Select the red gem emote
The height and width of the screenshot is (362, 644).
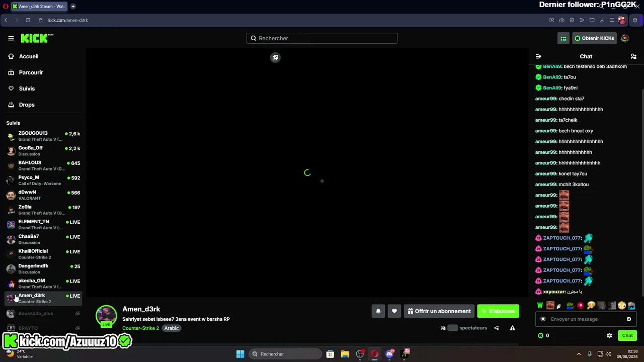point(581,305)
